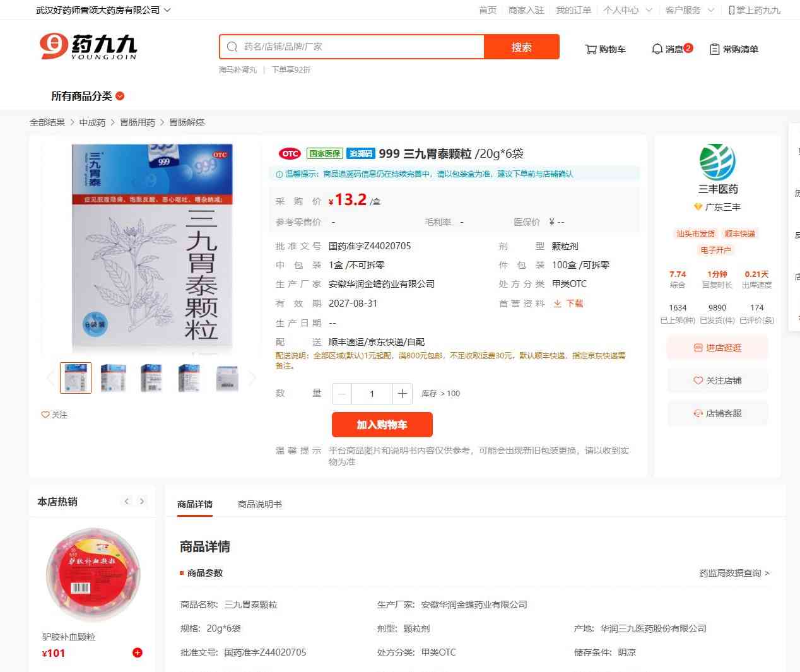Toggle product favorite heart under image
Viewport: 800px width, 672px height.
(x=54, y=415)
